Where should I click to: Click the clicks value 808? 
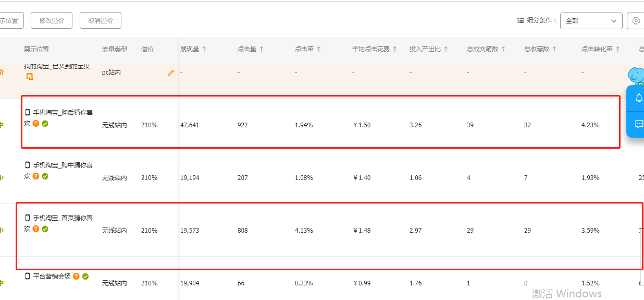[243, 231]
